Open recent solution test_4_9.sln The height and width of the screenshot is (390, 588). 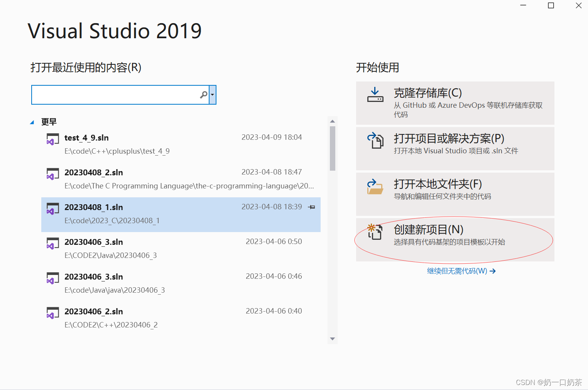click(181, 145)
